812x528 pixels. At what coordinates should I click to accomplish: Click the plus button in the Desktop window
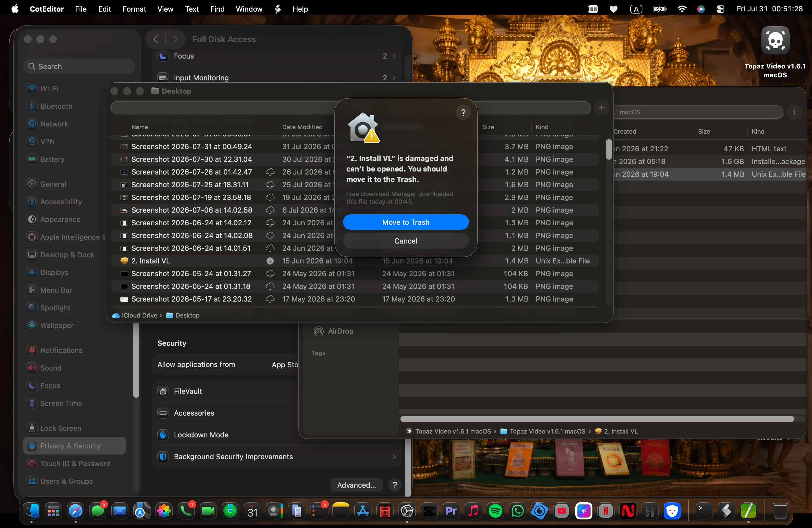pyautogui.click(x=602, y=108)
